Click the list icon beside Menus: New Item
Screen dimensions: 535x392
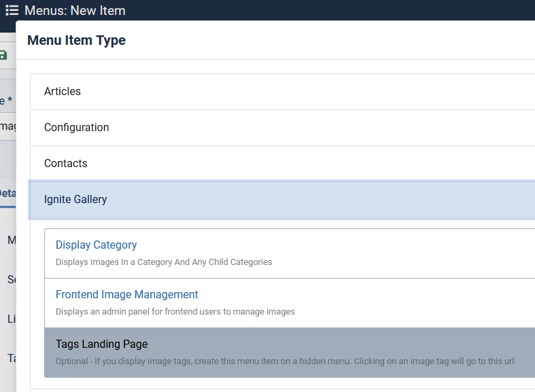[12, 10]
